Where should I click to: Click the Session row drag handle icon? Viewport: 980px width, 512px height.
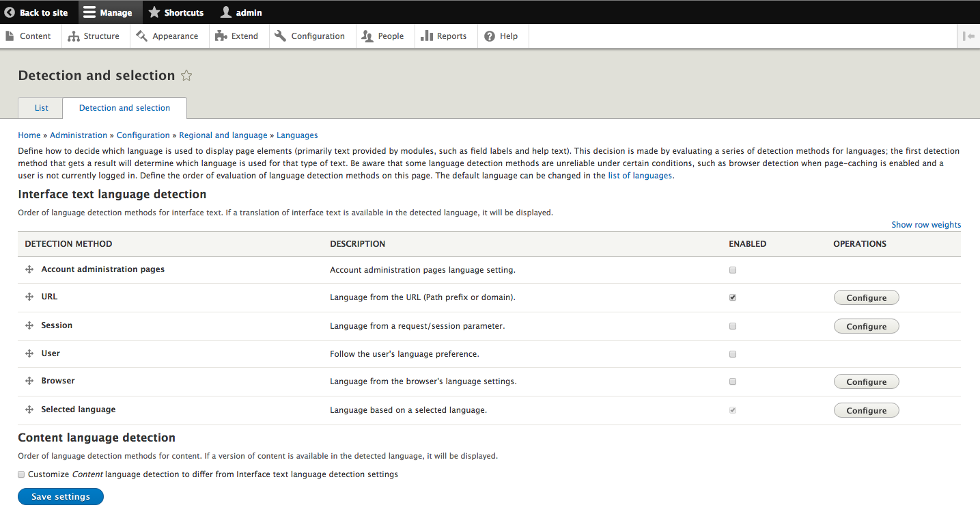coord(29,326)
